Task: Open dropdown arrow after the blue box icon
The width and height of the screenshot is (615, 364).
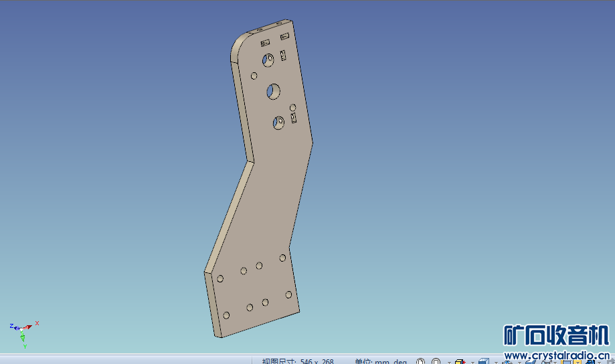Action: (x=496, y=362)
